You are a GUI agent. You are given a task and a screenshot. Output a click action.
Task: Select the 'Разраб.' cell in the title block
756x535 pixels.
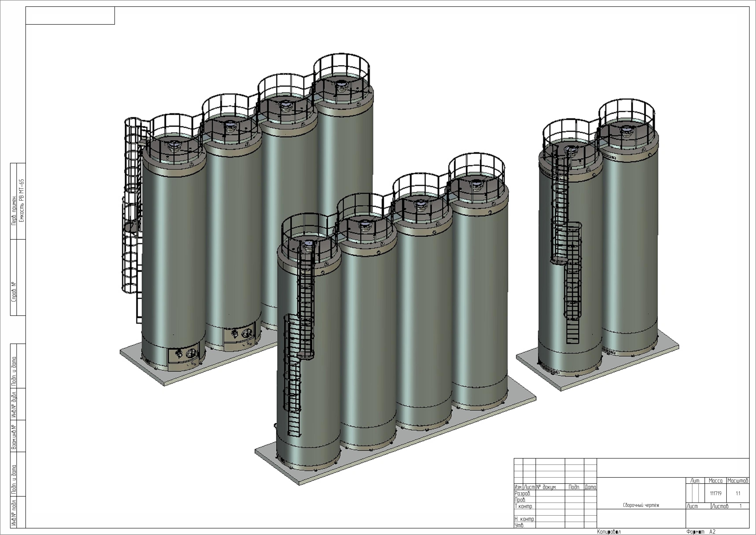pos(523,493)
